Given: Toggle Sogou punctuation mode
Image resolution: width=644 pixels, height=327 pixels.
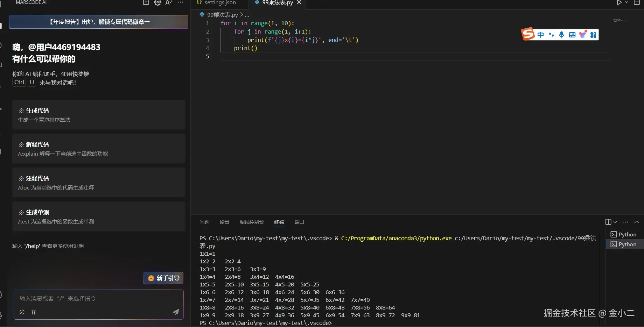Looking at the screenshot, I should coord(551,35).
